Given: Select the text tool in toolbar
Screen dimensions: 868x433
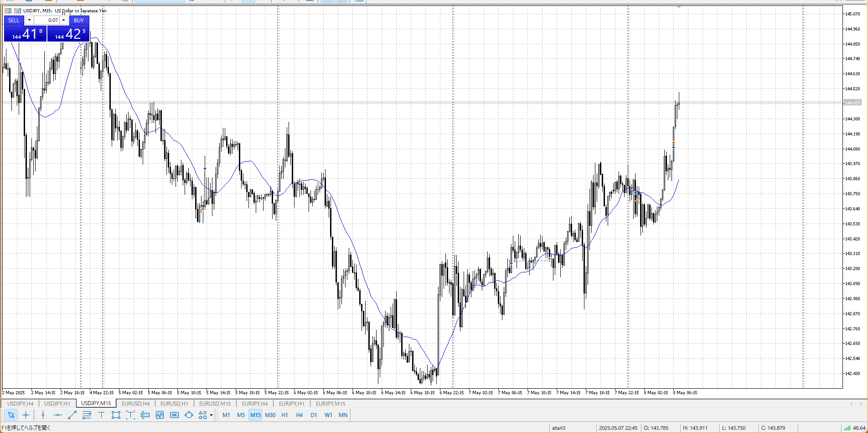Looking at the screenshot, I should pyautogui.click(x=101, y=415).
